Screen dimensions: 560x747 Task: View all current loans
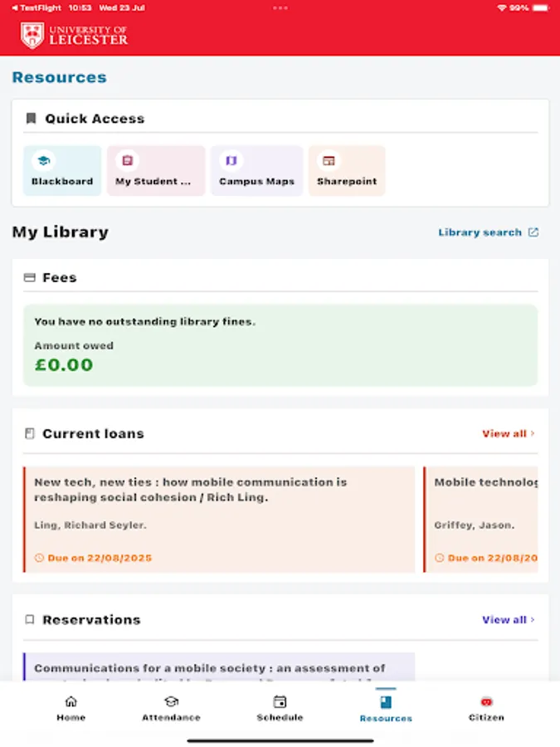tap(504, 432)
